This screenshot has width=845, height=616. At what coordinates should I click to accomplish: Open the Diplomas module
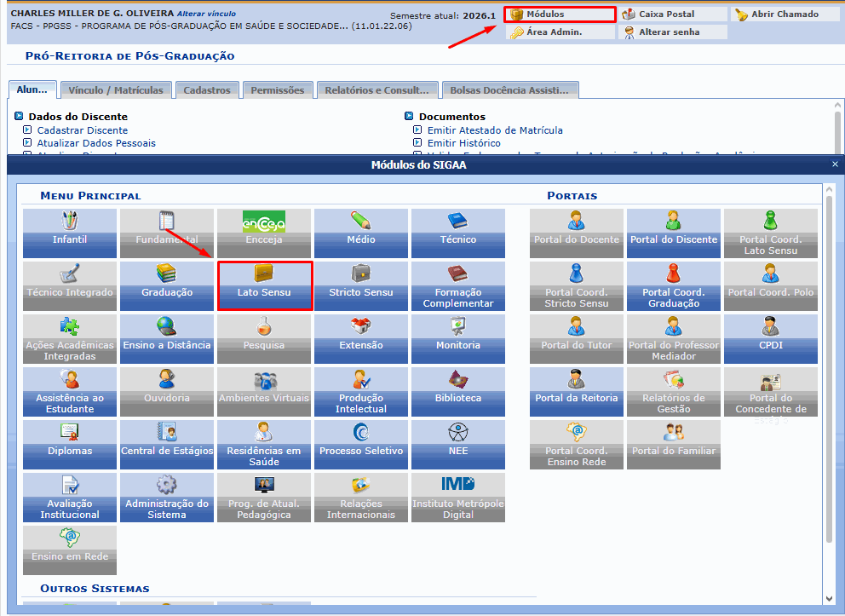(x=70, y=445)
